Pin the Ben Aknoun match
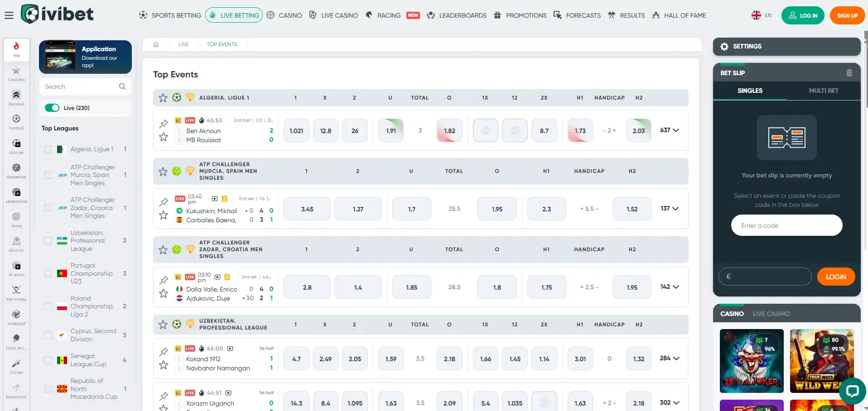Viewport: 868px width, 411px height. coord(164,124)
